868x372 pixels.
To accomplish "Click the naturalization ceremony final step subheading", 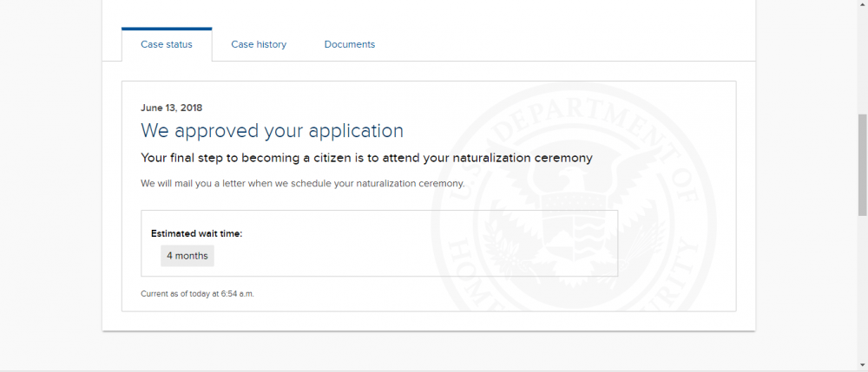I will click(x=366, y=158).
